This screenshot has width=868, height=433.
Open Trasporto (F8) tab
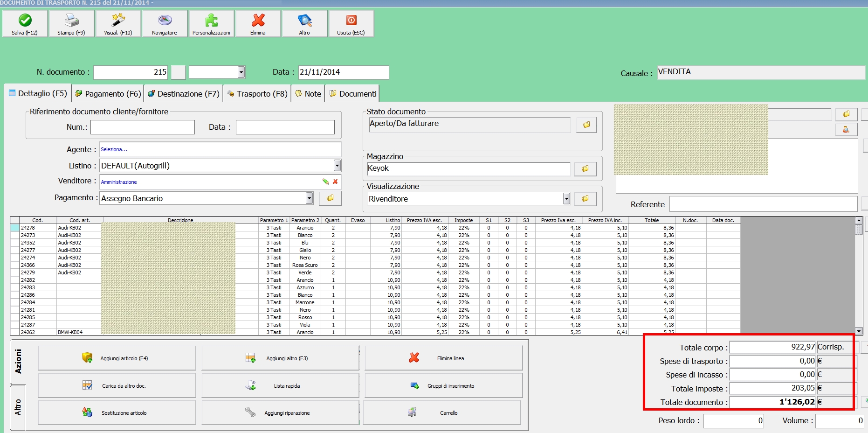click(x=257, y=94)
